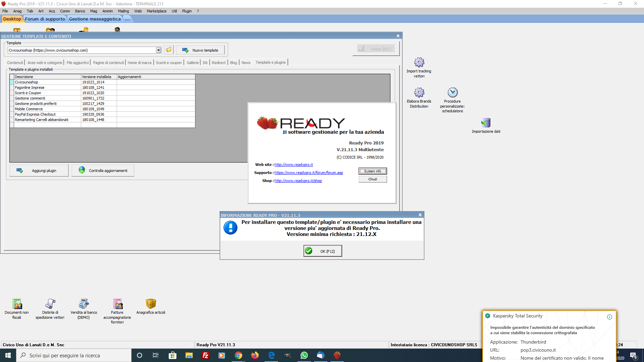Viewport: 644px width, 362px height.
Task: Open Elabora Brands Distribution icon
Action: point(419,98)
